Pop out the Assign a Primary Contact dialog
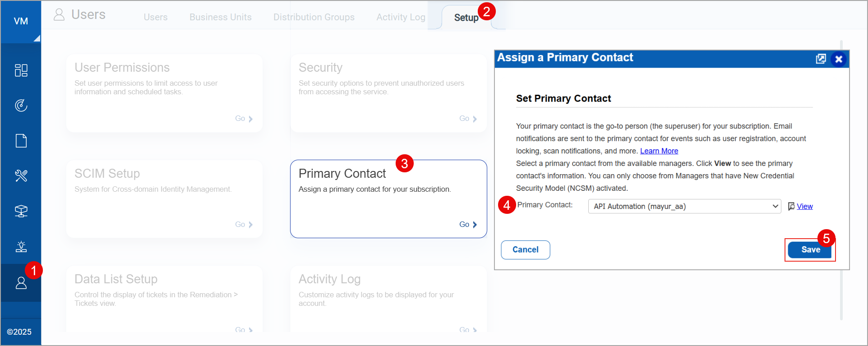 click(x=821, y=59)
